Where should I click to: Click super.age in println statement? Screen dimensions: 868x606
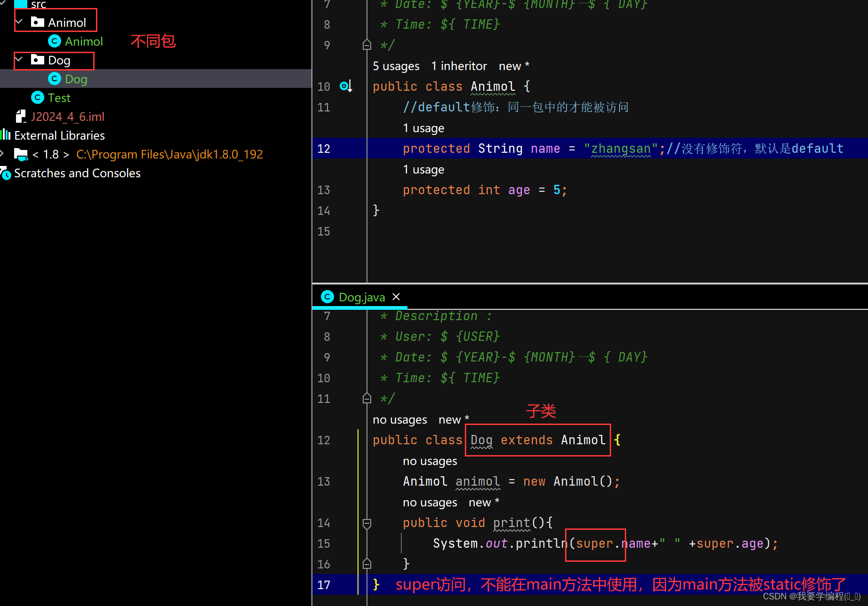tap(730, 543)
